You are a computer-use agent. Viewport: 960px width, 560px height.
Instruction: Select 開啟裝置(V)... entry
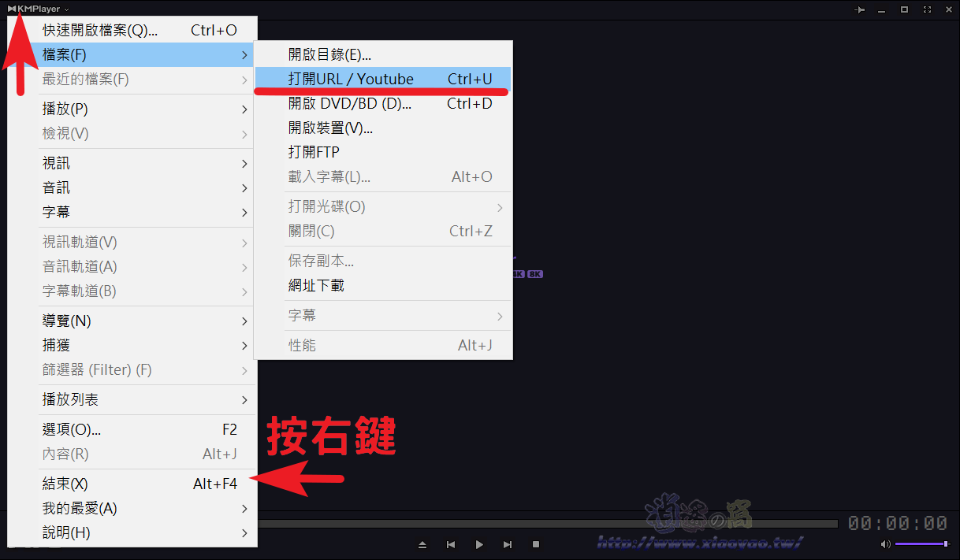383,128
